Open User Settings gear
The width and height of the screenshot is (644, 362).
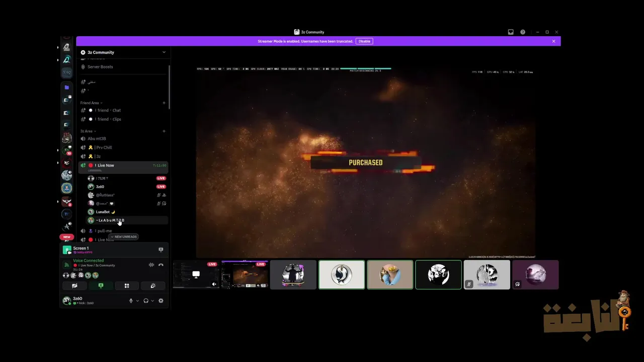point(161,301)
